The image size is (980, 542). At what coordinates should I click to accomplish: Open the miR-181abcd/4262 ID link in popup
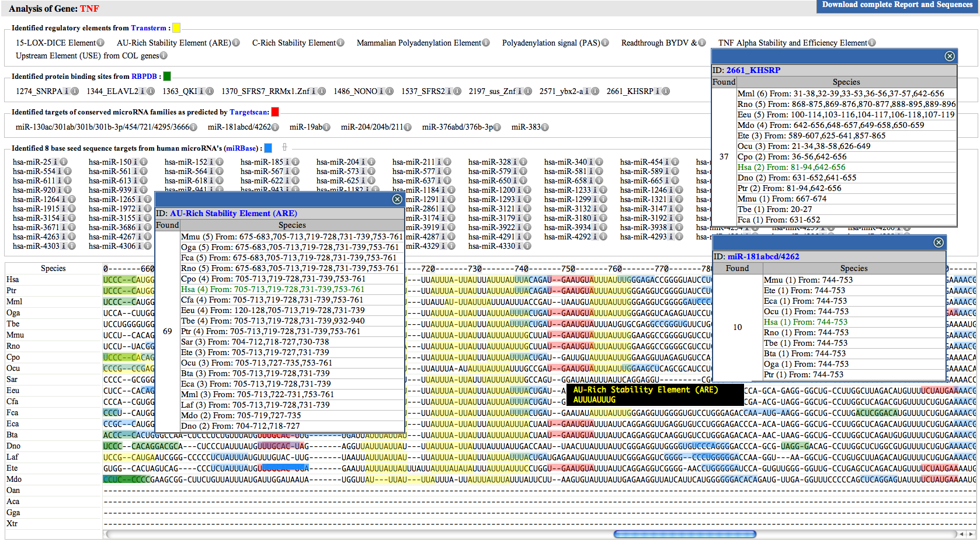763,256
